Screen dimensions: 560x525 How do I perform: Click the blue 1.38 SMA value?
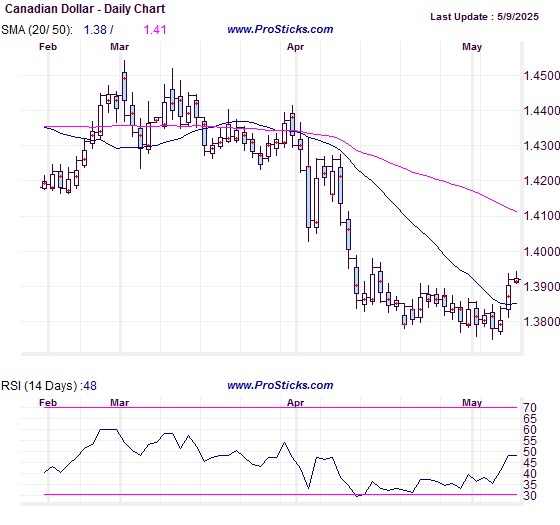[95, 30]
